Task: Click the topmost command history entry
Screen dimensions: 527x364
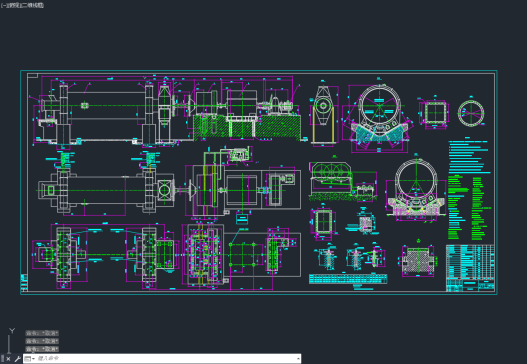Action: pyautogui.click(x=42, y=333)
